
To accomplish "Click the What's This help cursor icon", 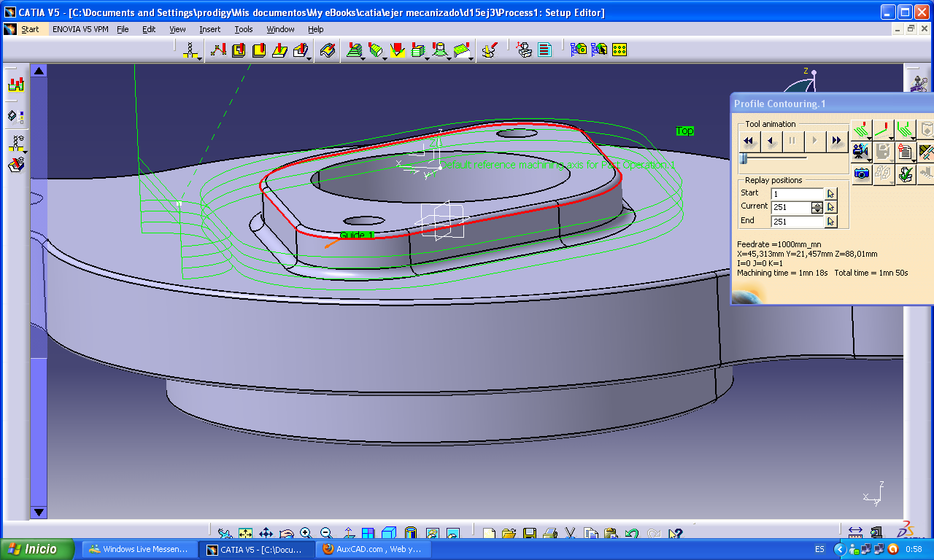I will coord(674,534).
